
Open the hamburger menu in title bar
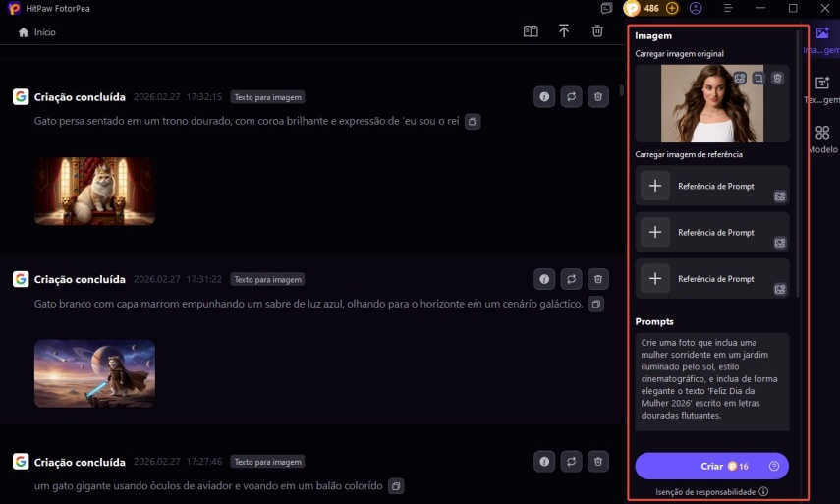(727, 8)
